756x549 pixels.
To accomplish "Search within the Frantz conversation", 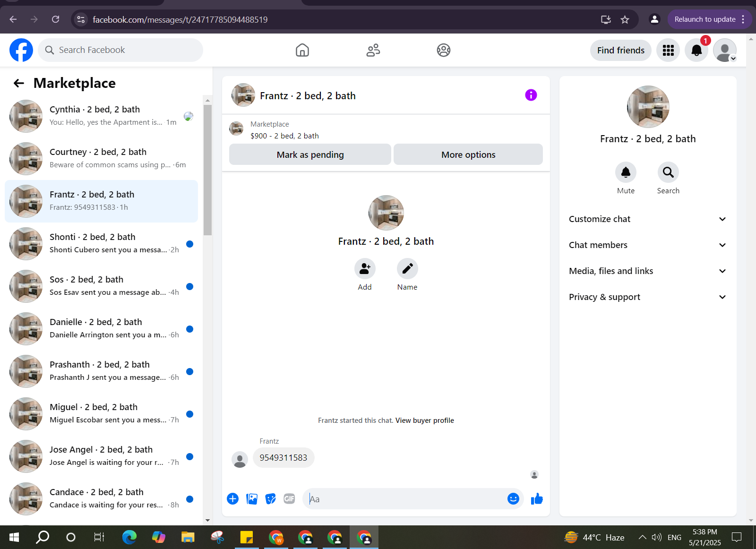I will pyautogui.click(x=668, y=172).
